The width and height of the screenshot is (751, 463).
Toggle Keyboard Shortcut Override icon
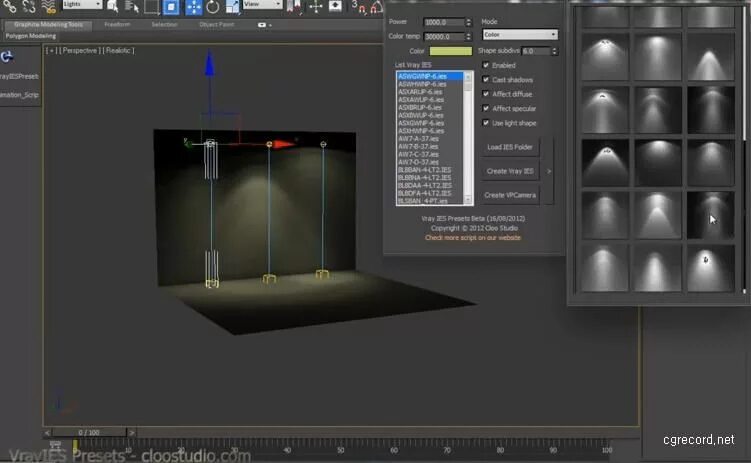pos(335,6)
